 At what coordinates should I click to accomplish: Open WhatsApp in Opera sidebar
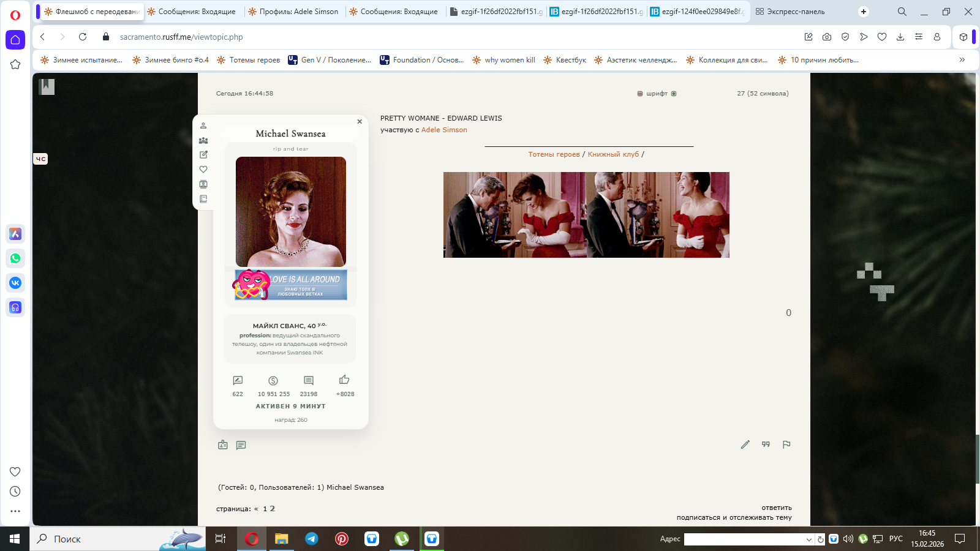click(x=15, y=258)
